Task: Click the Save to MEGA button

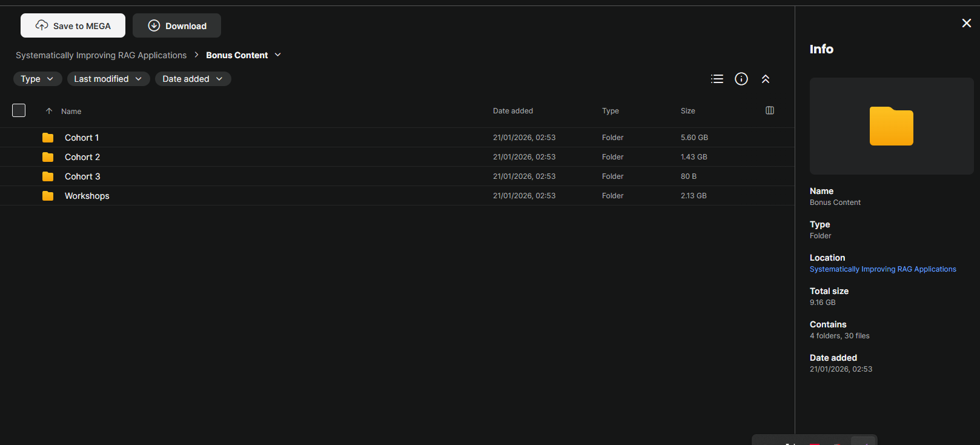Action: coord(73,25)
